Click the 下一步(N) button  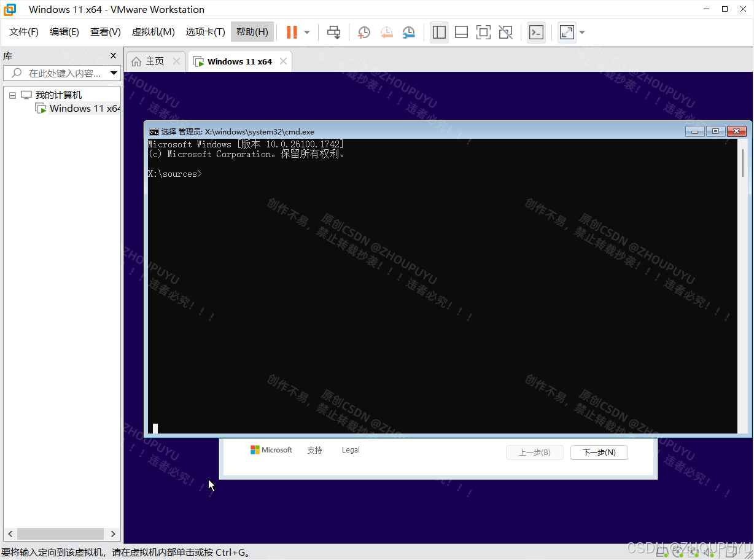(599, 453)
